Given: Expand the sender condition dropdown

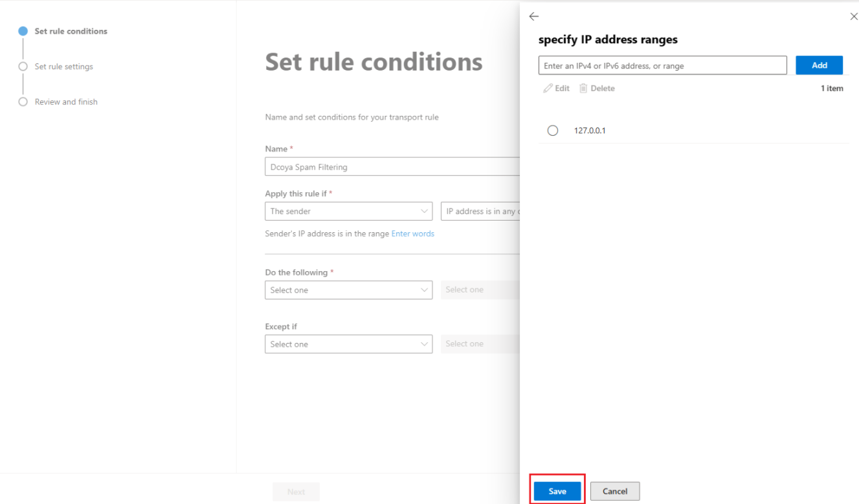Looking at the screenshot, I should [349, 212].
